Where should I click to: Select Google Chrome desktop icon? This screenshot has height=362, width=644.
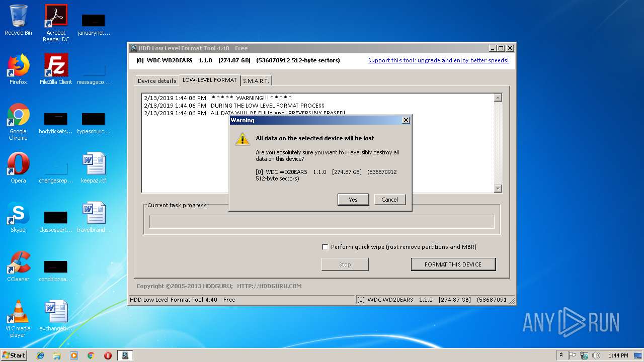[x=18, y=122]
